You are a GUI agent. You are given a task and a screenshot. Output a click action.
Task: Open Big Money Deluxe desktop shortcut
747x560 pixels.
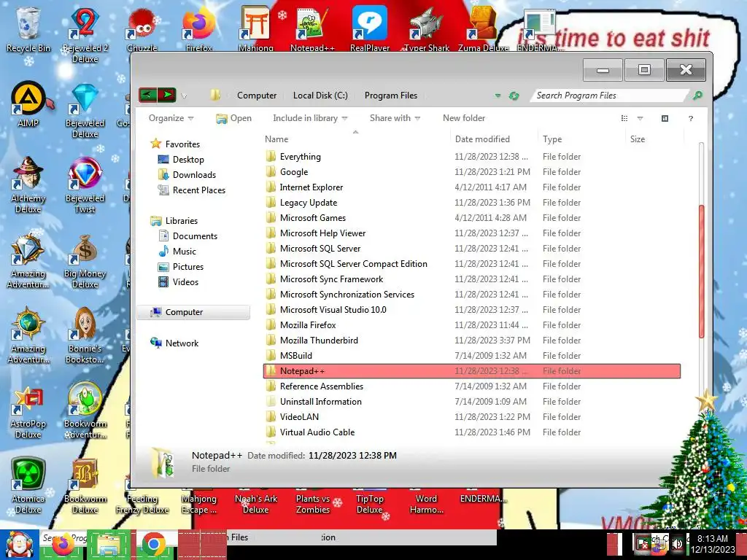tap(85, 261)
